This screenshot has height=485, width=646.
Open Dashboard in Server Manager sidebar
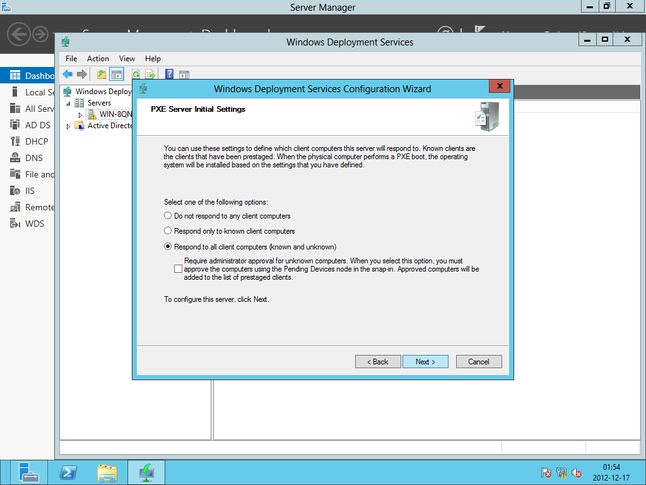[x=27, y=75]
